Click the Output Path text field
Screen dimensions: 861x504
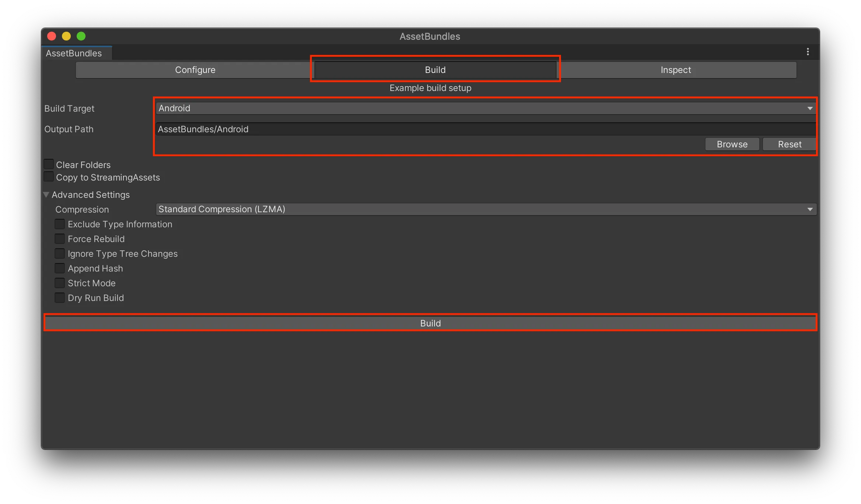click(479, 129)
